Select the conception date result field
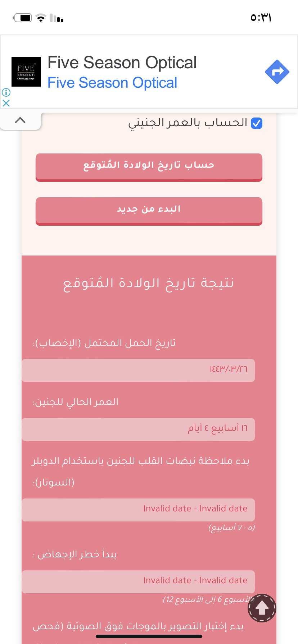 coord(138,370)
